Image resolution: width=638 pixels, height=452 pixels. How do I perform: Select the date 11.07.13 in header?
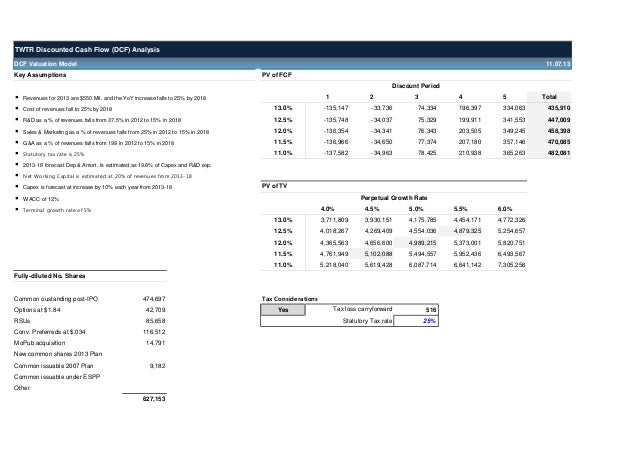point(558,64)
